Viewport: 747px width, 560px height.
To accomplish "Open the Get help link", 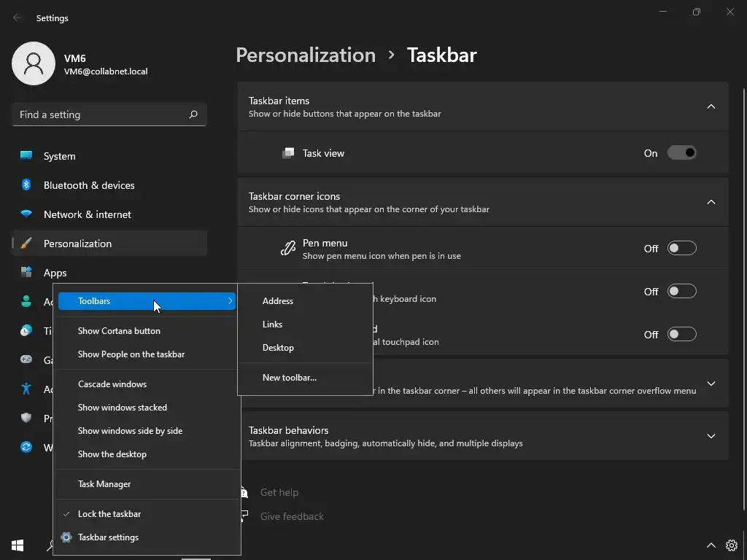I will pyautogui.click(x=279, y=492).
